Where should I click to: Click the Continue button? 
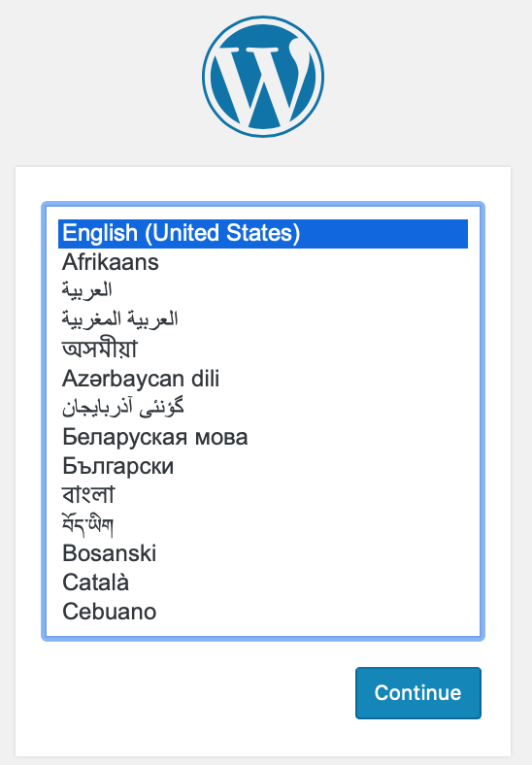[x=418, y=693]
